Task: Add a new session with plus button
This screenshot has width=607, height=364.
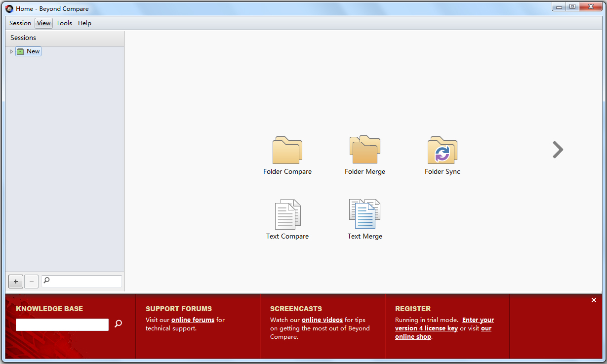Action: coord(16,282)
